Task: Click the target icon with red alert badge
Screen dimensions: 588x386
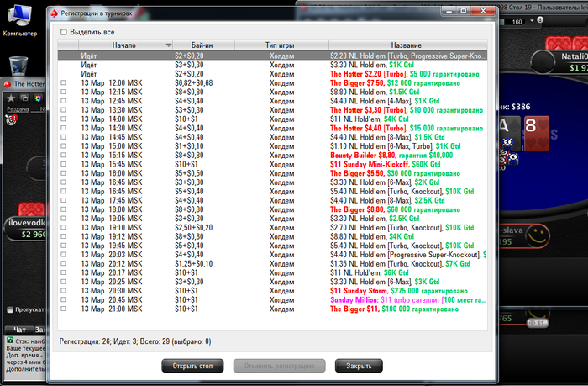Action: (12, 119)
